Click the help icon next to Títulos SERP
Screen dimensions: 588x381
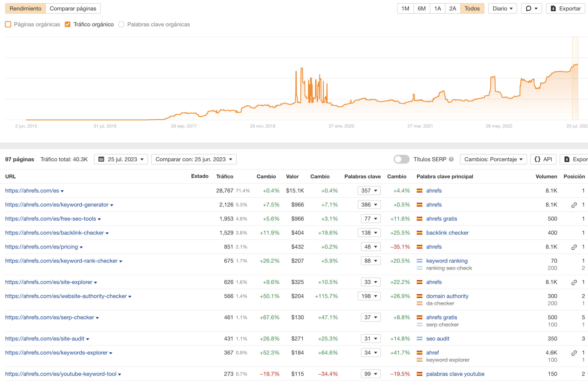[451, 159]
